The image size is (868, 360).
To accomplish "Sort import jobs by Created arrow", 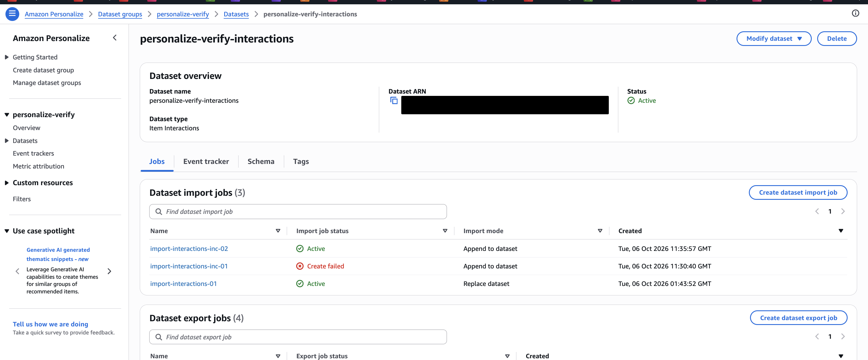I will point(841,231).
